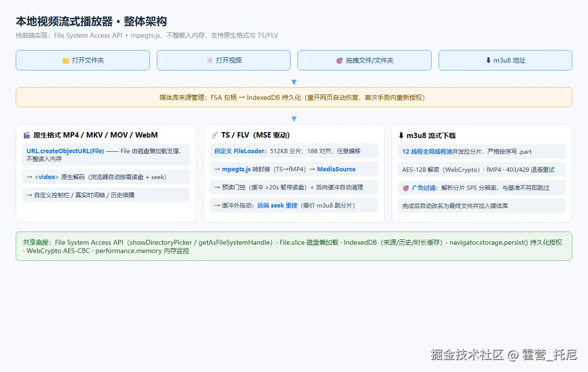Screen dimensions: 588x372
Task: Select the URL.createObjectURL(File) row
Action: click(x=106, y=155)
